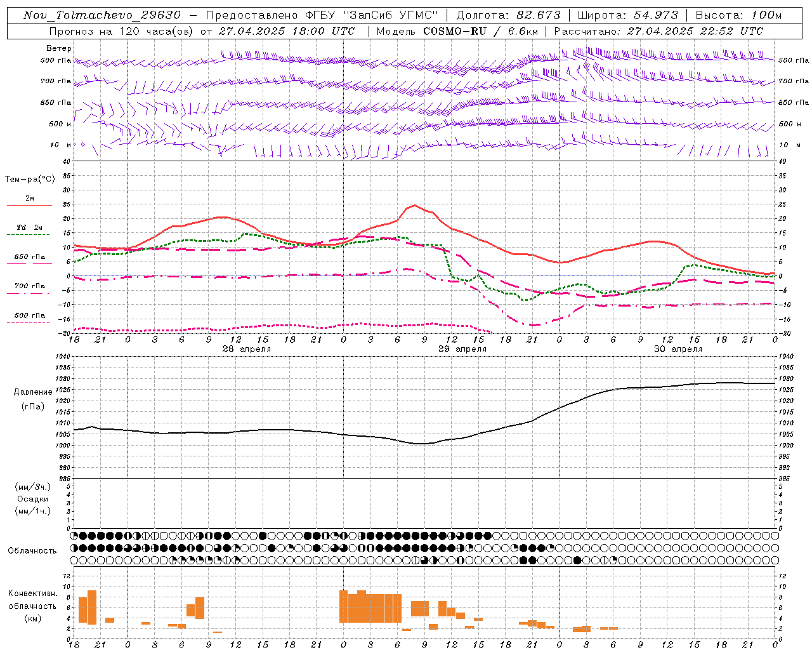This screenshot has height=650, width=812.
Task: Click the '2м' temperature legend entry
Action: coord(30,199)
